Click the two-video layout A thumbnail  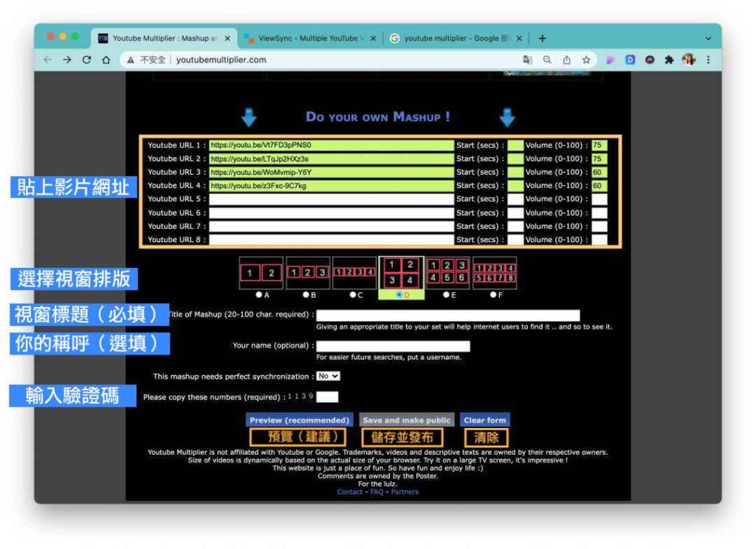pos(261,273)
